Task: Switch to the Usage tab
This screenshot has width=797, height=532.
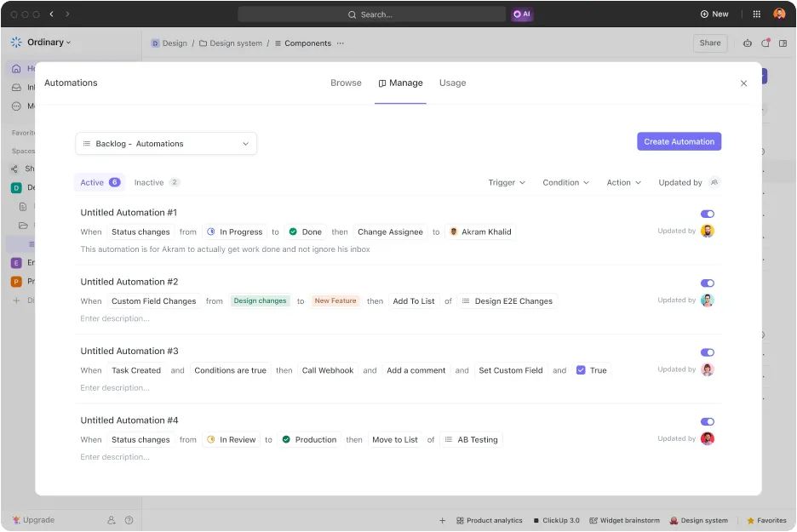Action: 452,83
